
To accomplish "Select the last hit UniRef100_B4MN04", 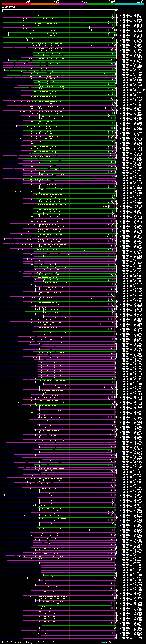I will click(131, 638).
